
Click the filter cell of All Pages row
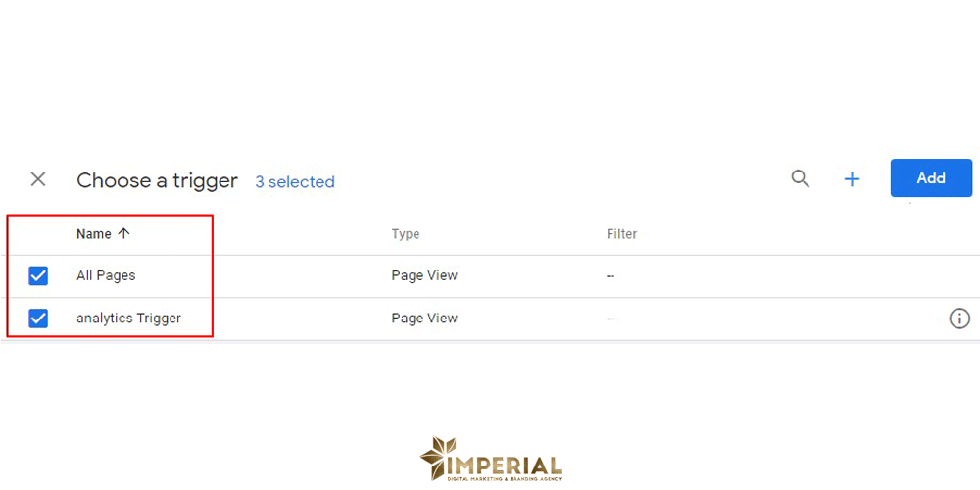[x=611, y=276]
